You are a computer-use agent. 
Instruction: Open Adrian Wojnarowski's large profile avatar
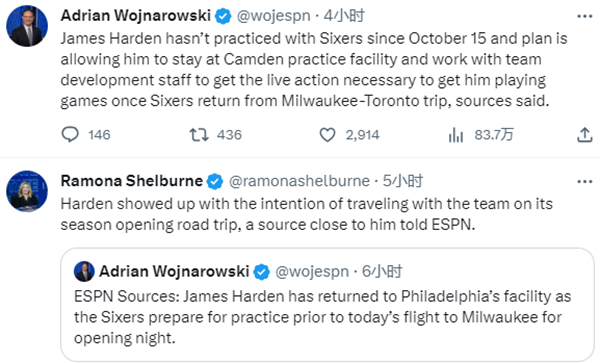27,26
